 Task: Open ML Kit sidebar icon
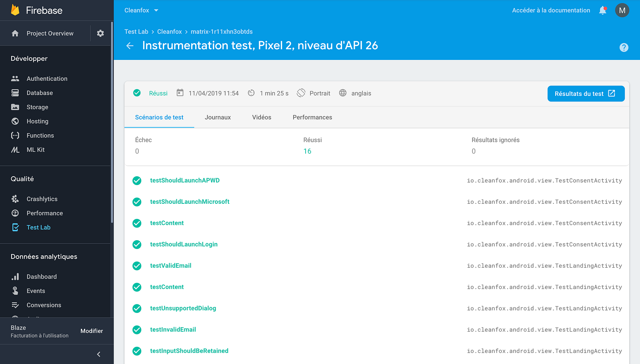tap(15, 150)
